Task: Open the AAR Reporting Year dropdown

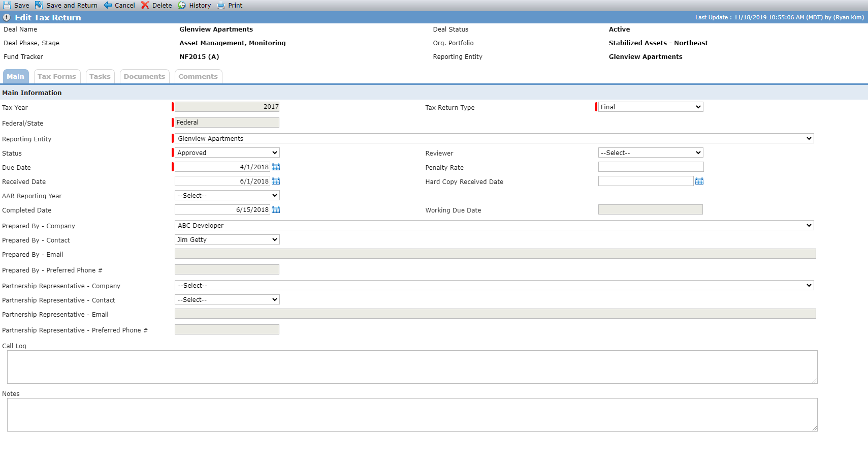Action: (227, 195)
